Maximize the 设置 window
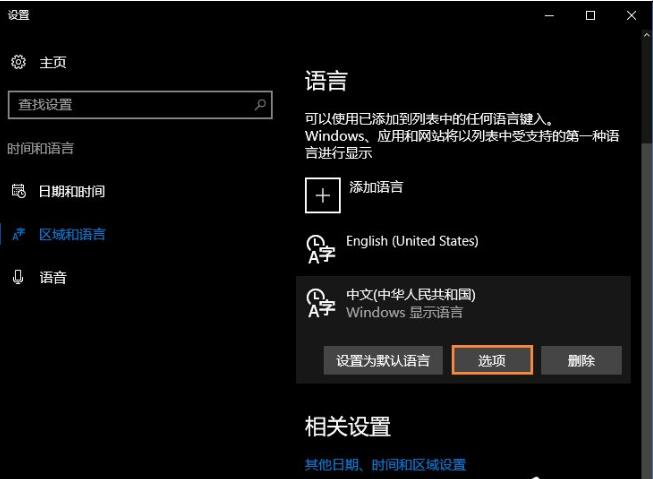The image size is (653, 479). 590,16
